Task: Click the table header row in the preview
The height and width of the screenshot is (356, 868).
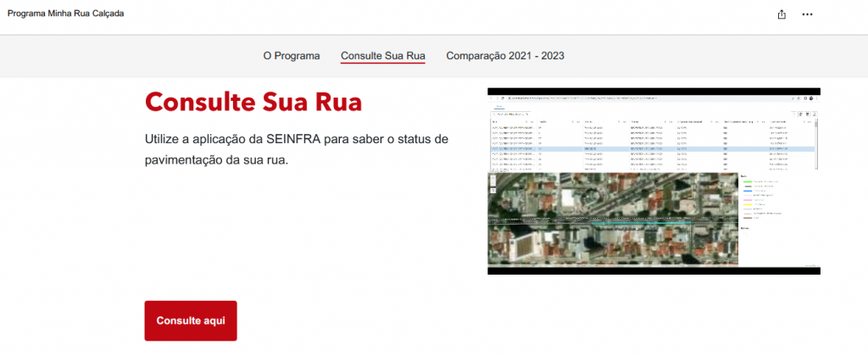Action: point(653,122)
